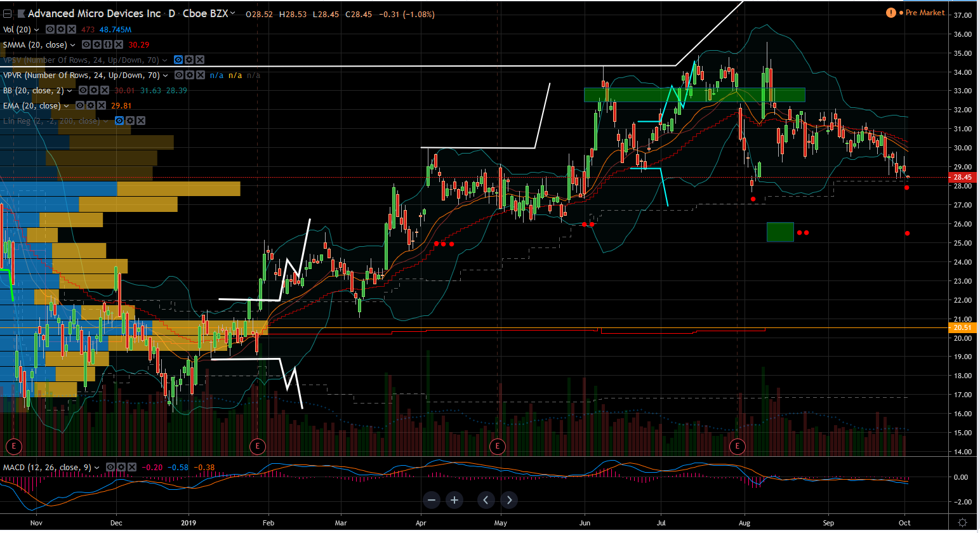Open settings for VPVR indicator
This screenshot has height=533, width=980.
[190, 76]
